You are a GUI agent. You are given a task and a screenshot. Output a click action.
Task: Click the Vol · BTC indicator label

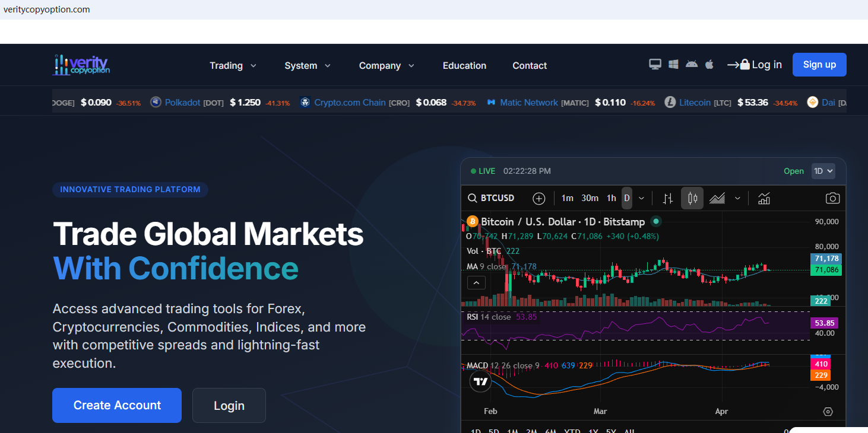coord(484,251)
